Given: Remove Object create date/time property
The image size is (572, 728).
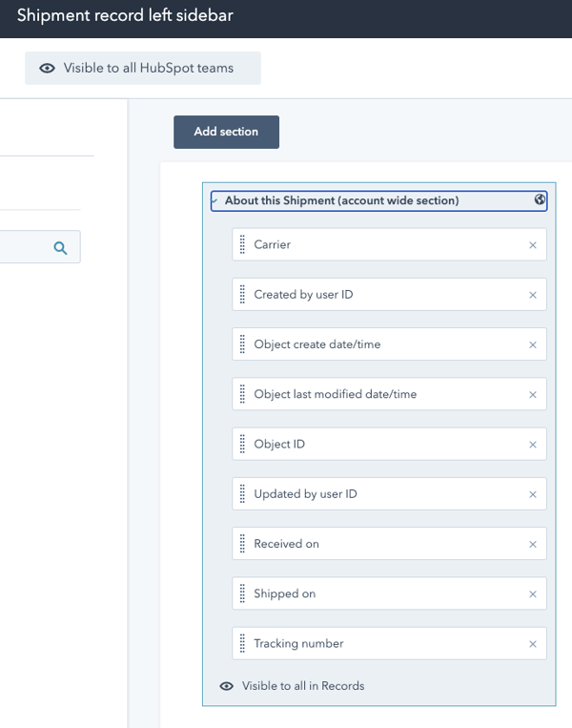Looking at the screenshot, I should coord(533,345).
